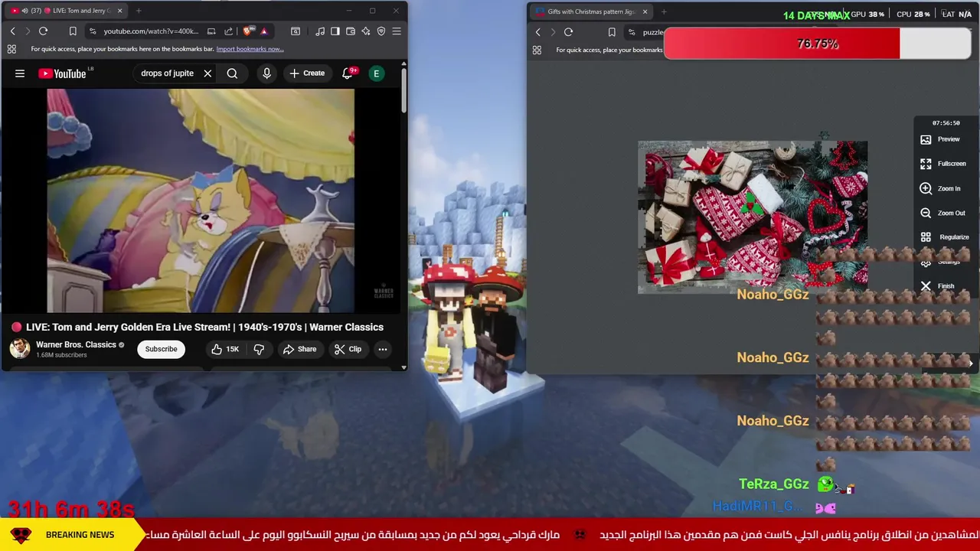Zoom Out on the jigsaw puzzle
This screenshot has width=980, height=551.
pos(942,213)
